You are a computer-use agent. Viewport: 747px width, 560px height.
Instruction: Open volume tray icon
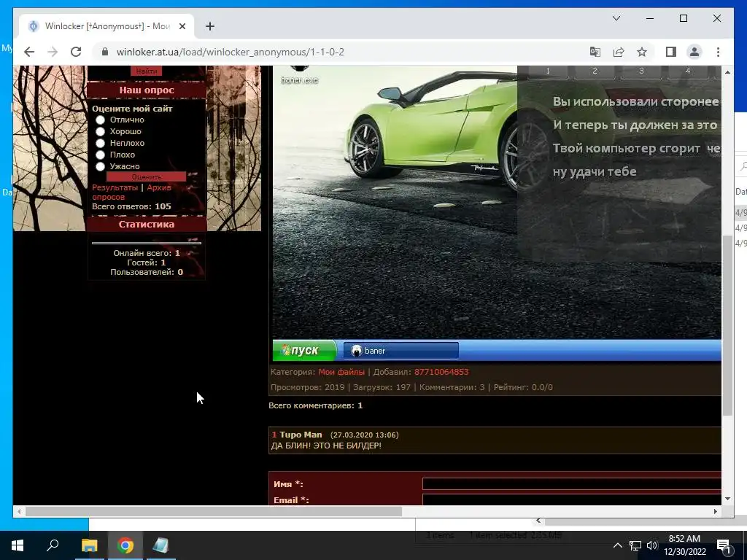(652, 545)
